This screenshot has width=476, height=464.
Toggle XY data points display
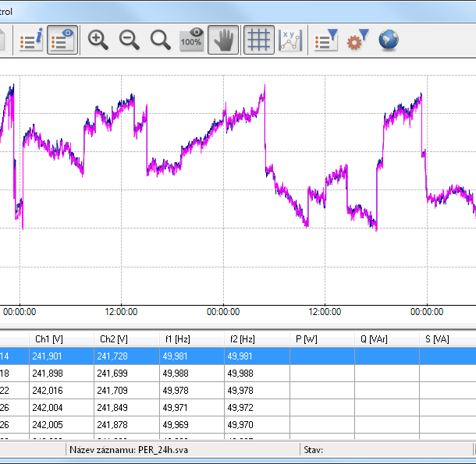290,40
